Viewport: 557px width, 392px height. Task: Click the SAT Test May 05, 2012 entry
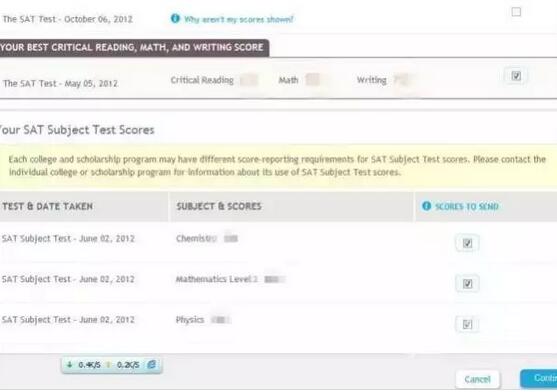tap(60, 83)
